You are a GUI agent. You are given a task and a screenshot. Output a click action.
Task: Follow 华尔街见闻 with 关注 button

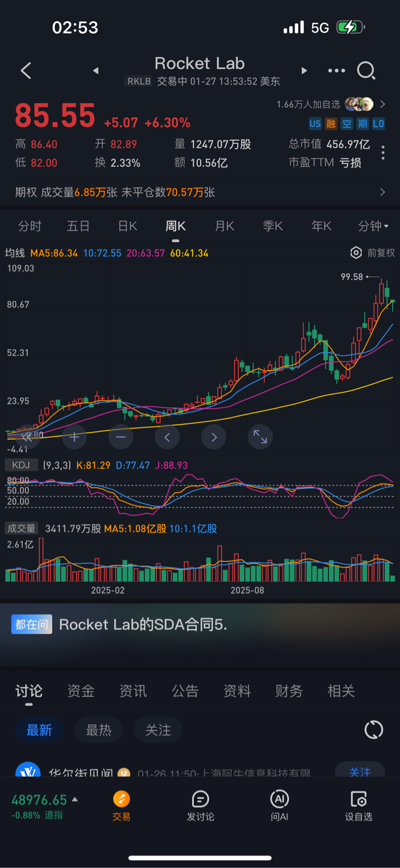[359, 771]
